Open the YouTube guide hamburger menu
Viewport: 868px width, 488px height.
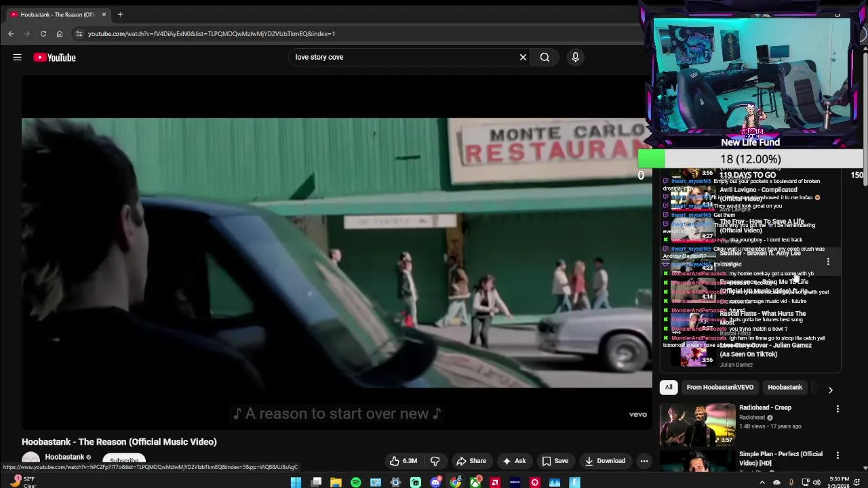click(17, 58)
